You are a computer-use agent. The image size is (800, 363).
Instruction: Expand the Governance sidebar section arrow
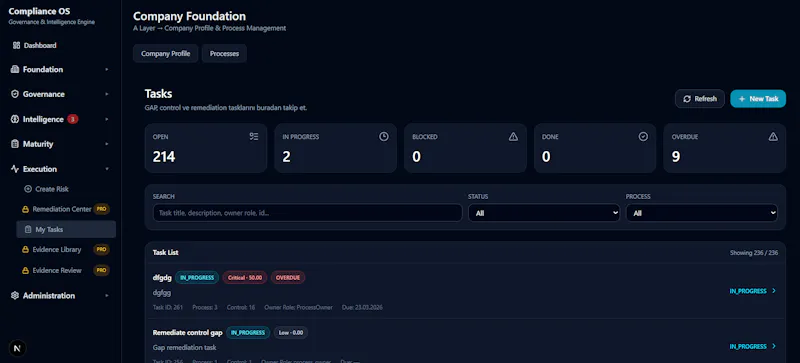[107, 94]
